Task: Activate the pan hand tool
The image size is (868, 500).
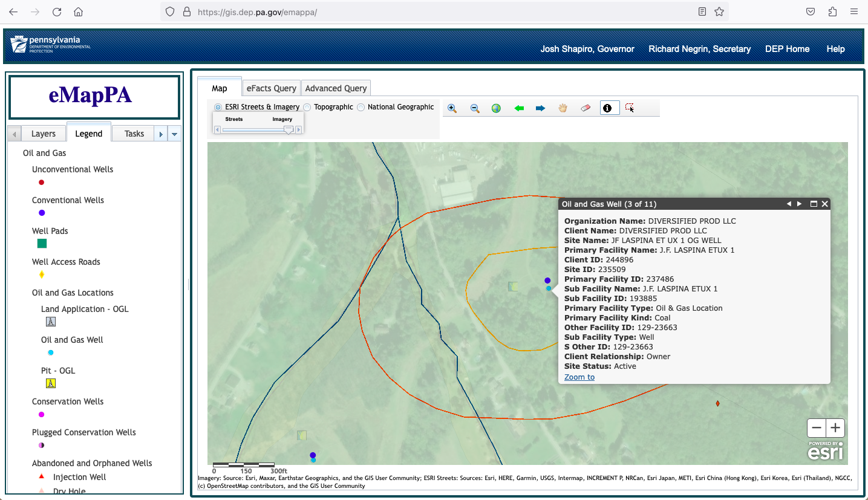Action: point(563,108)
